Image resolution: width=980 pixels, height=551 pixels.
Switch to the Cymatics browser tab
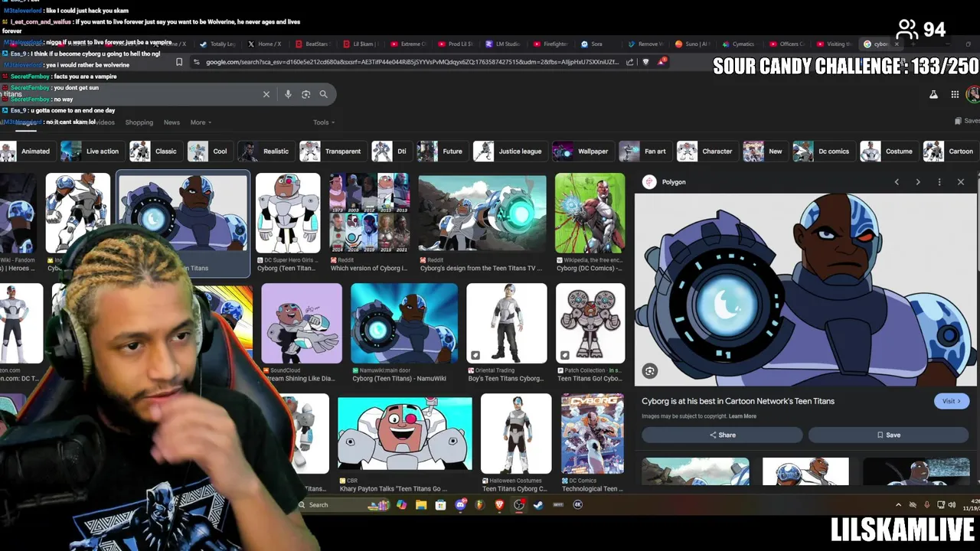point(737,44)
